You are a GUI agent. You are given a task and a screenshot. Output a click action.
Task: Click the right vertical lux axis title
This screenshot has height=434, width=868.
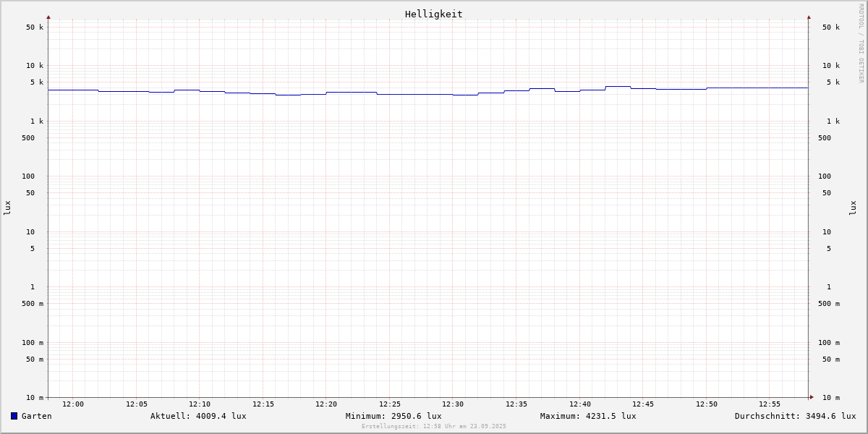coord(854,208)
